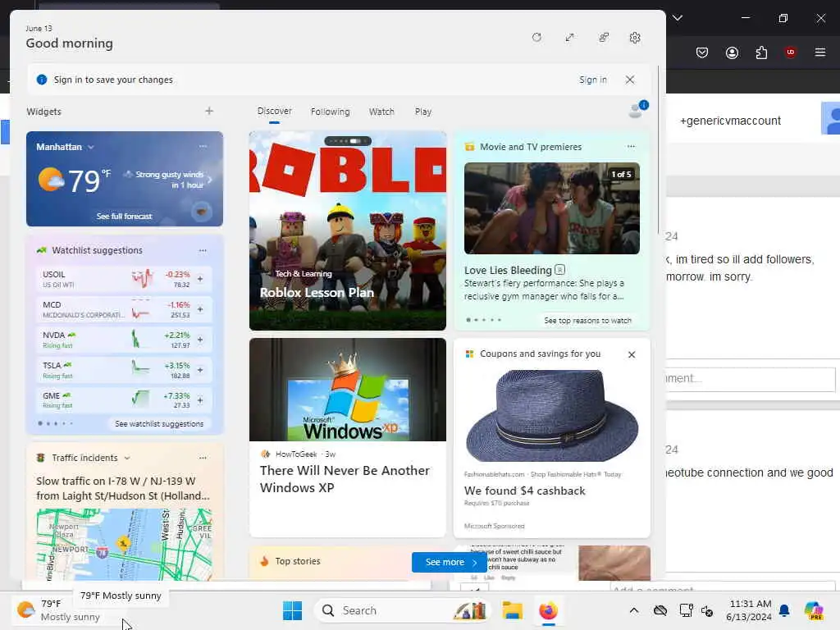
Task: Open See watchlist suggestions link
Action: (159, 424)
